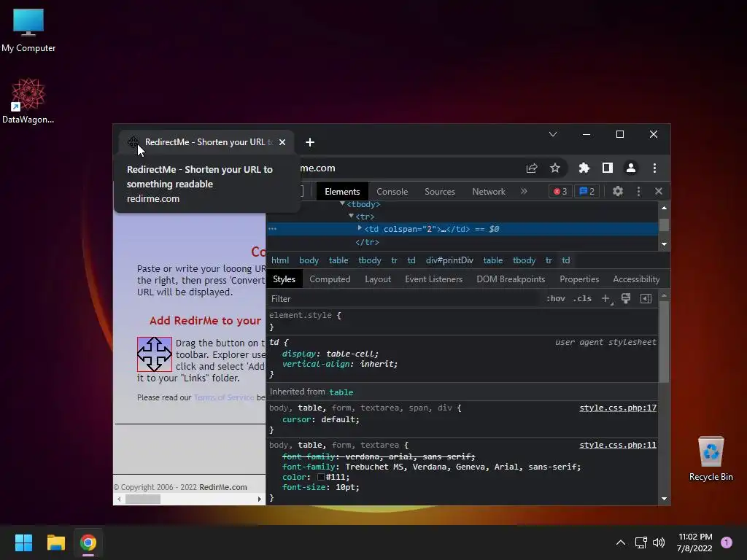This screenshot has height=560, width=747.
Task: Toggle the rendering emulations brush icon
Action: tap(626, 298)
